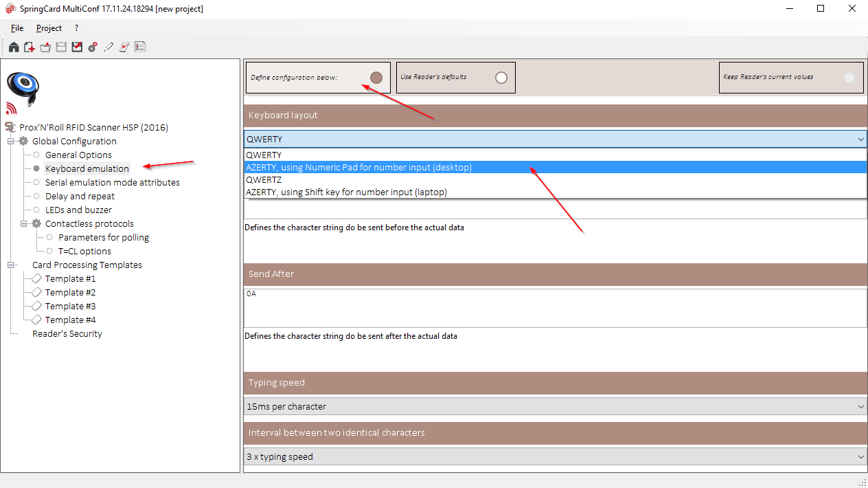The width and height of the screenshot is (868, 488).
Task: Select T=CL options tree item
Action: point(84,251)
